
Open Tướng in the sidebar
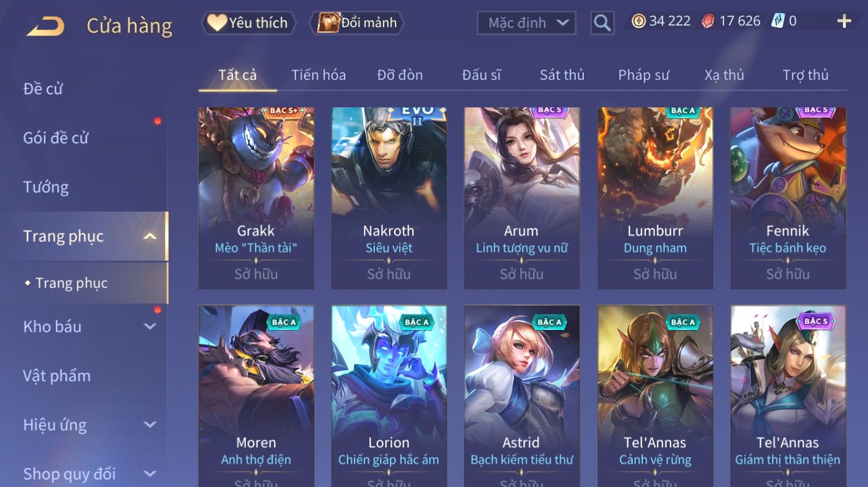coord(46,188)
